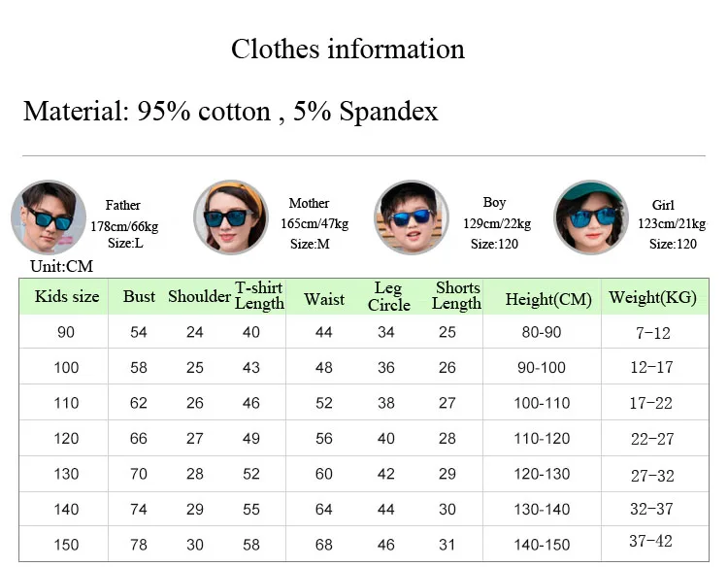Select the Kids size column header
Image resolution: width=728 pixels, height=567 pixels.
(67, 296)
